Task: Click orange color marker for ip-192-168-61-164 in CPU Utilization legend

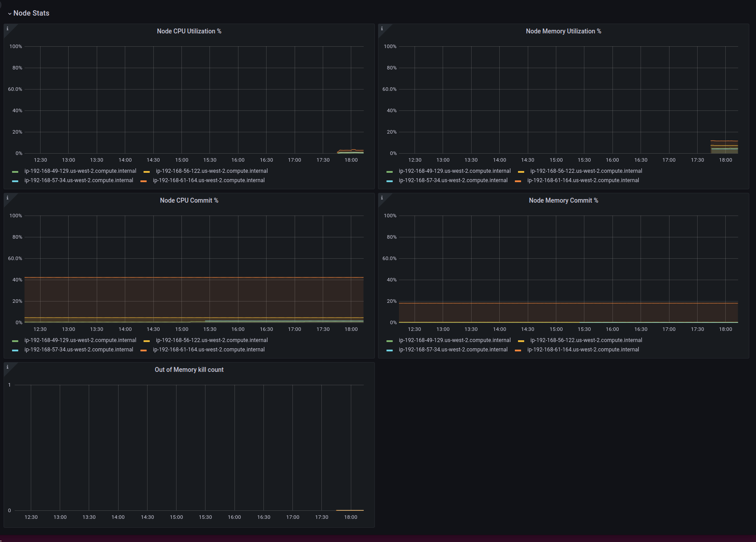Action: click(x=144, y=180)
